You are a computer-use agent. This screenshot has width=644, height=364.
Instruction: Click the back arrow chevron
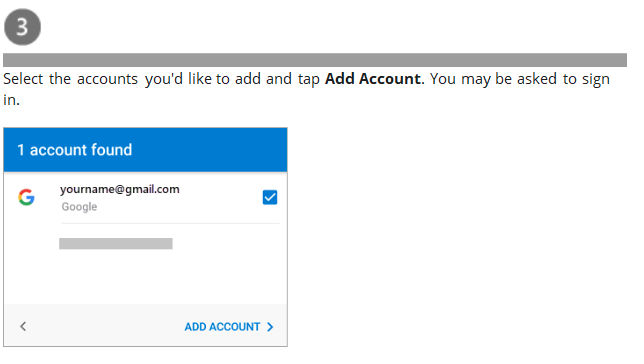(23, 327)
